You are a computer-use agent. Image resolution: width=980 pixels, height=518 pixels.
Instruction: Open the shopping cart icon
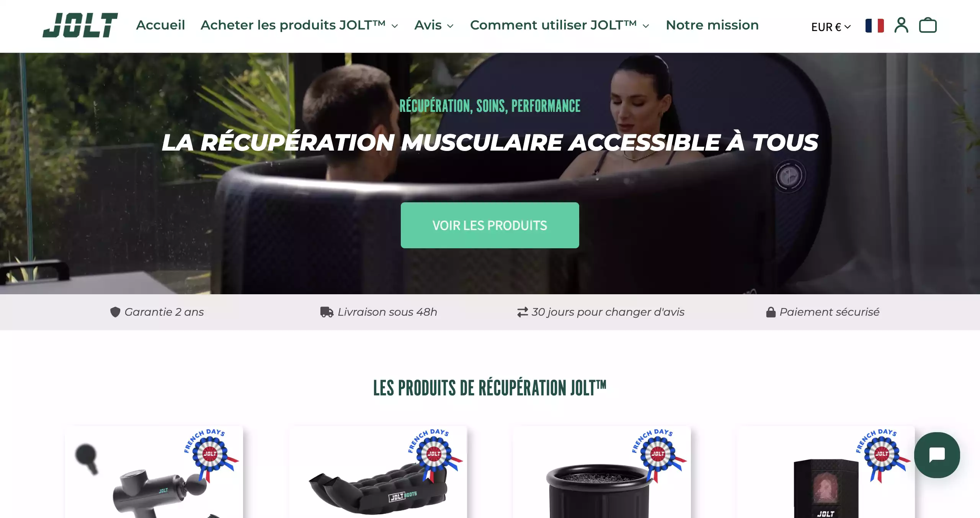[928, 25]
